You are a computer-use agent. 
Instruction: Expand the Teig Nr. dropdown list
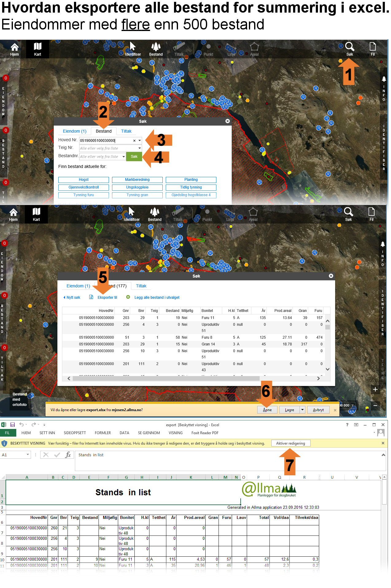140,148
